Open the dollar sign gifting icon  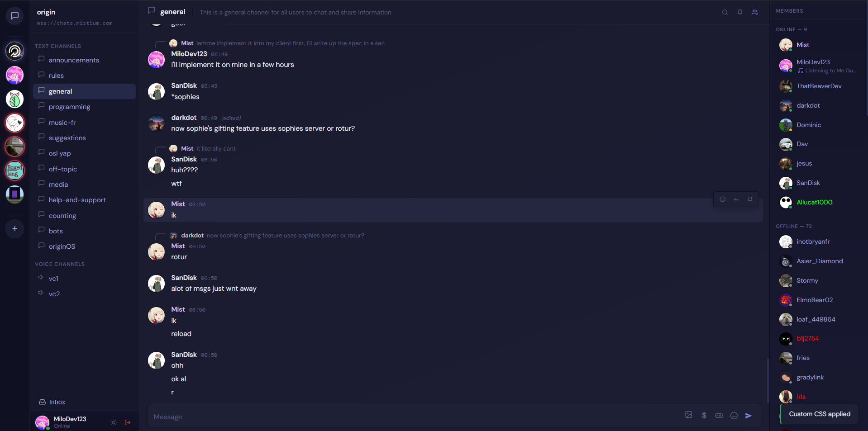coord(704,415)
